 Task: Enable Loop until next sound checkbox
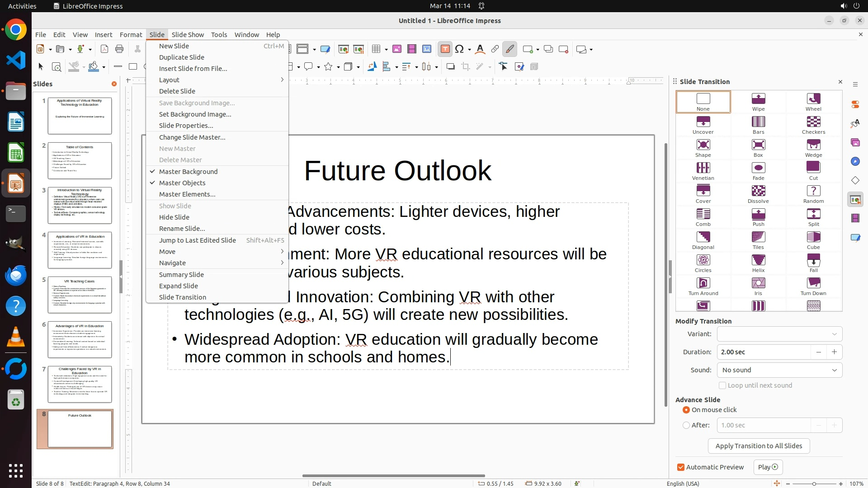click(722, 385)
